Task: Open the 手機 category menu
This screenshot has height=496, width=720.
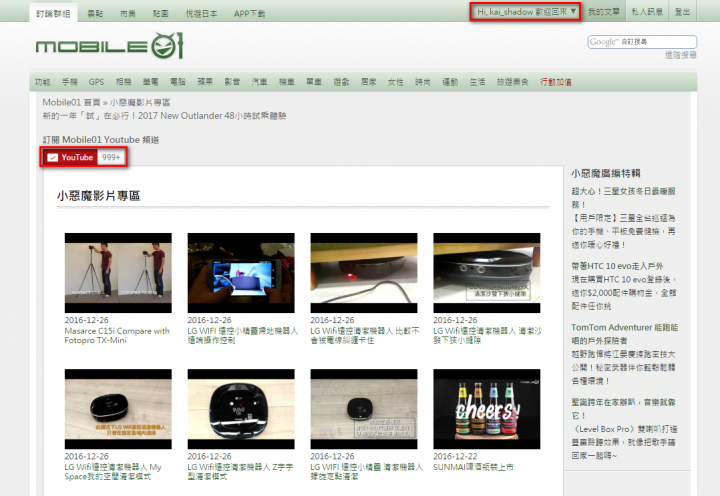Action: click(x=70, y=82)
